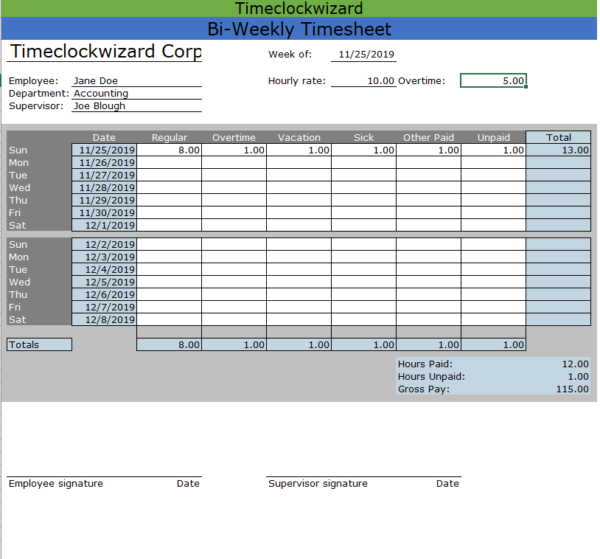Click the date cell 12/7/2019
Viewport: 600px width, 559px height.
coord(104,307)
